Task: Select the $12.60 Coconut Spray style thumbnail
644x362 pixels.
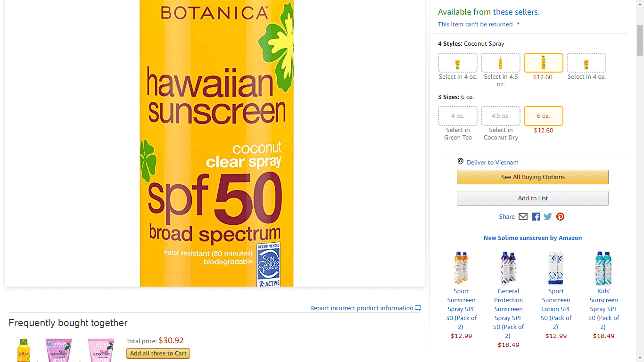Action: (x=543, y=62)
